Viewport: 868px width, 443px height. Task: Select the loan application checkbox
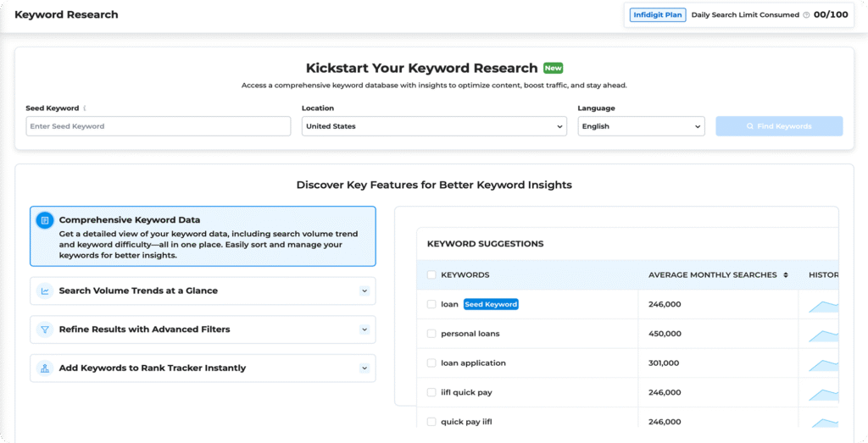click(x=431, y=363)
